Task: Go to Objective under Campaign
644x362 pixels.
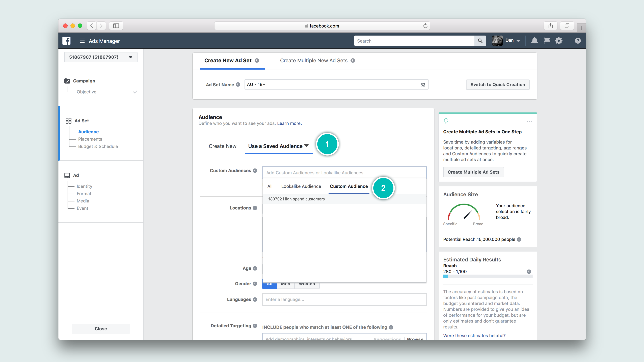Action: (x=87, y=92)
